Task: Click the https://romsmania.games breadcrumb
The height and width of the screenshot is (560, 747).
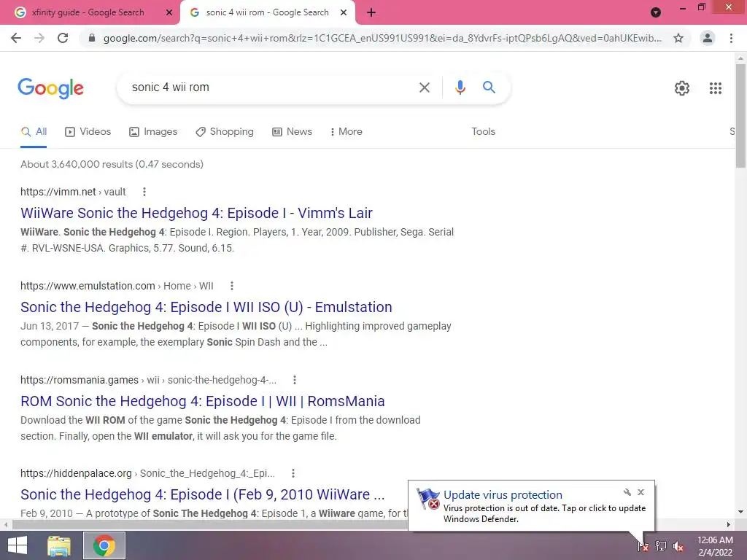Action: tap(80, 379)
